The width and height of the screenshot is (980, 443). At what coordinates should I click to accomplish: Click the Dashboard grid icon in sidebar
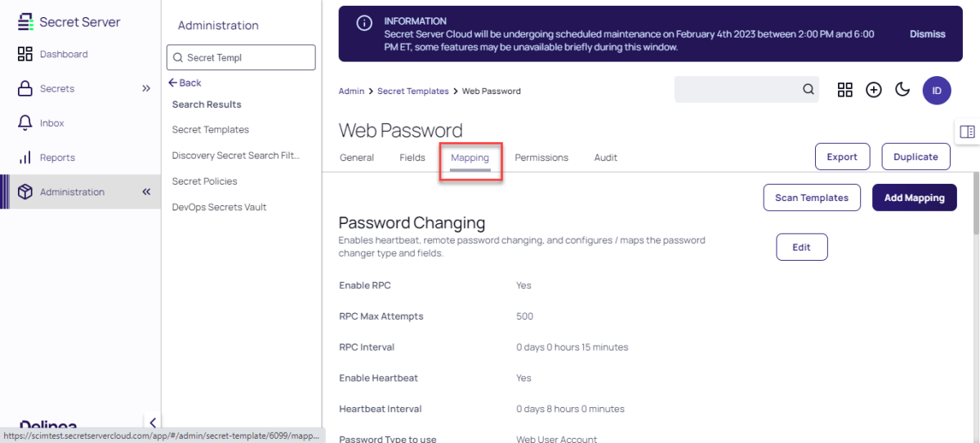(24, 54)
